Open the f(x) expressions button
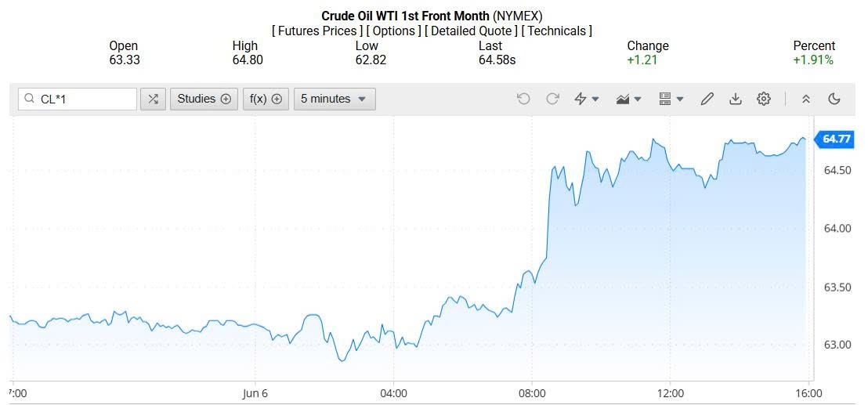Screen dimensions: 868x405 click(x=266, y=99)
